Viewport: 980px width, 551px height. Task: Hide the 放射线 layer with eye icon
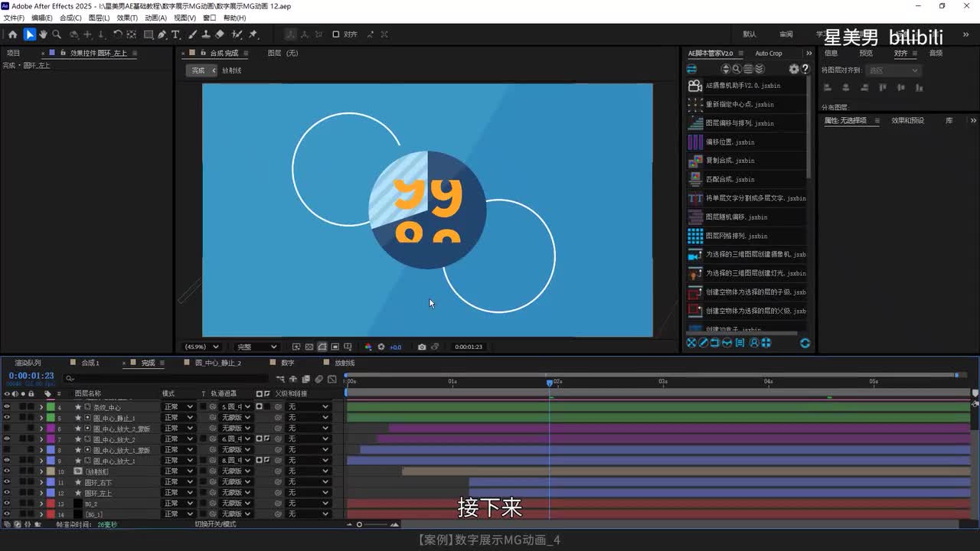tap(7, 471)
